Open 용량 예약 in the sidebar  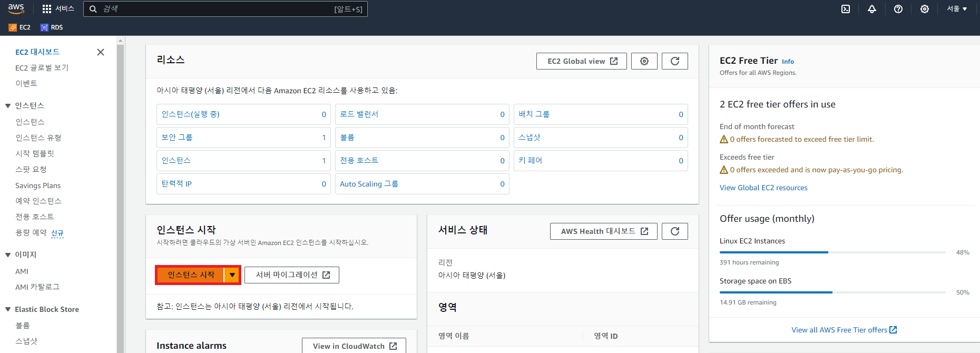pyautogui.click(x=31, y=233)
